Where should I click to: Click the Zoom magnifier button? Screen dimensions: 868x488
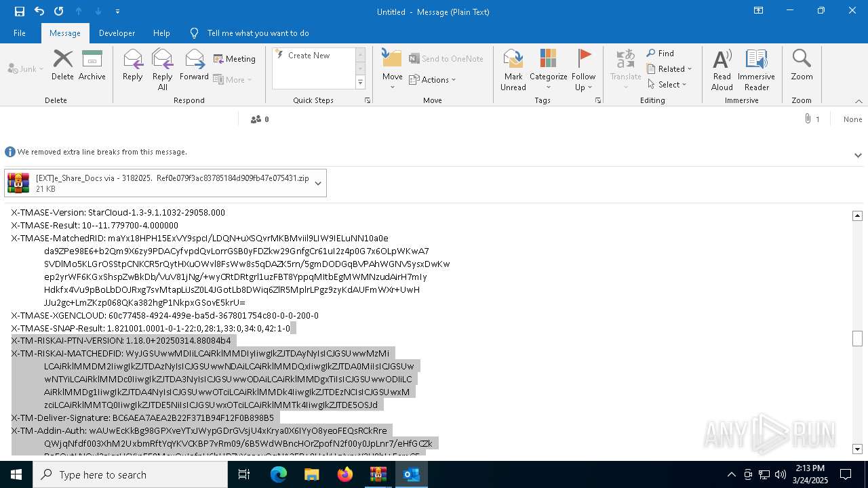click(802, 64)
